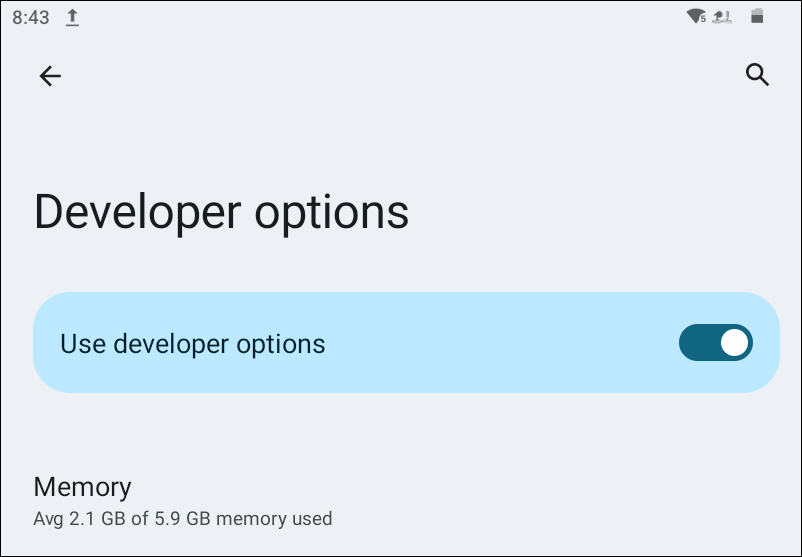The image size is (802, 557).
Task: Tap the battery level icon
Action: click(x=757, y=16)
